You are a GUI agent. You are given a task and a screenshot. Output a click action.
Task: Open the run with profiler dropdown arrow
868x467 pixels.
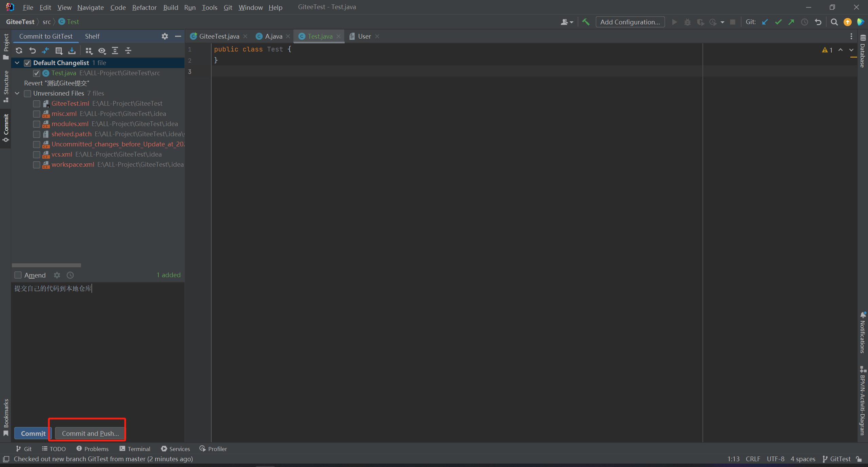tap(722, 22)
